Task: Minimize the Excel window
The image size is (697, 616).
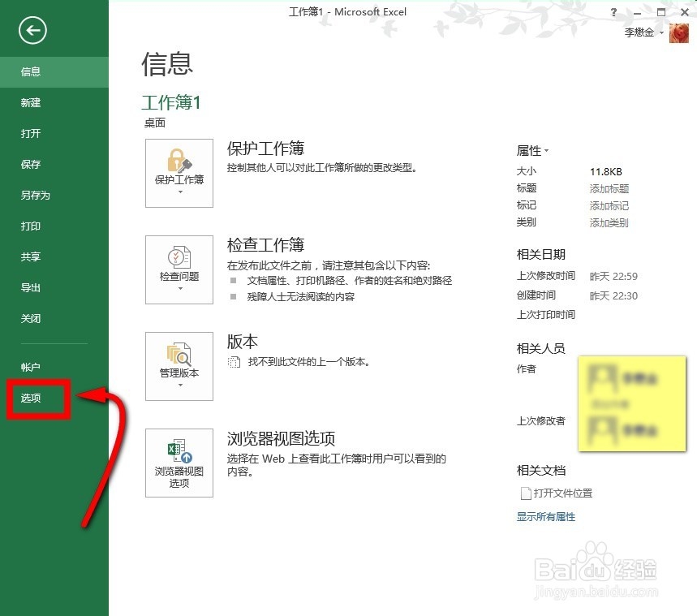Action: pos(638,13)
